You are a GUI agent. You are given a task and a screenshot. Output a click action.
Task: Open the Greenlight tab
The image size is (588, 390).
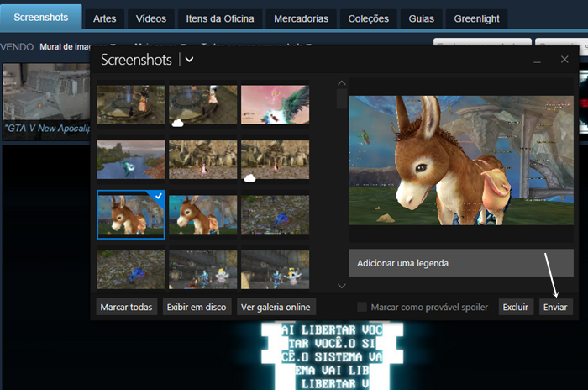[476, 18]
